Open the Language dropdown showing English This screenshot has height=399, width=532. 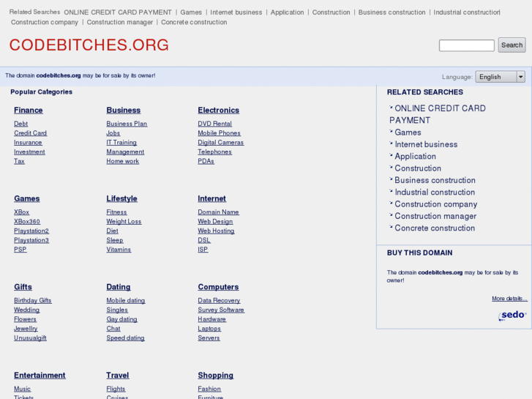[x=500, y=77]
